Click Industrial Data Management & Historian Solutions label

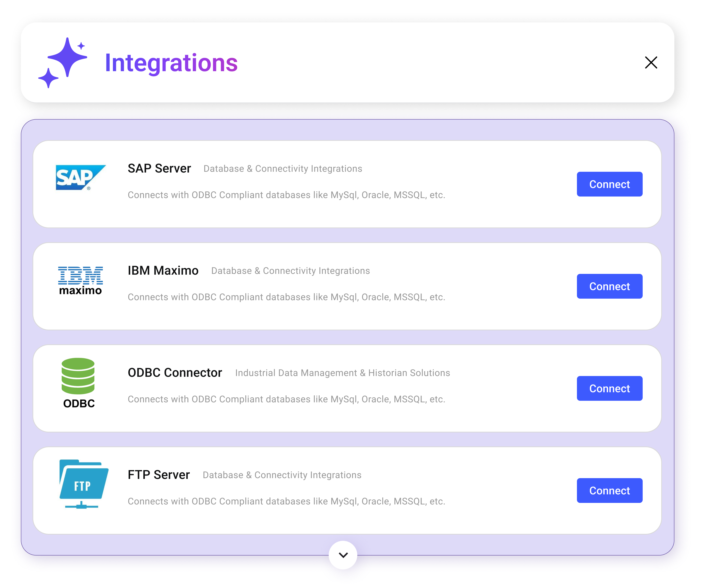[x=342, y=373]
